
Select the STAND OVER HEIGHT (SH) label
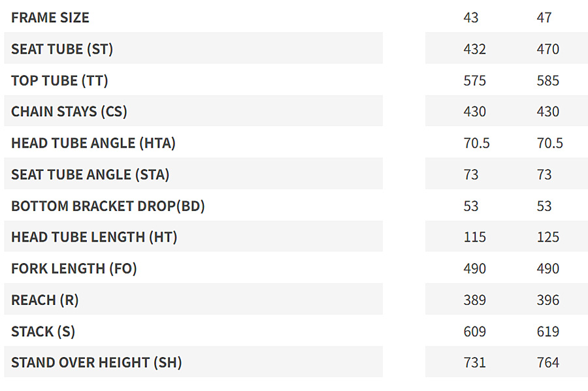coord(96,362)
